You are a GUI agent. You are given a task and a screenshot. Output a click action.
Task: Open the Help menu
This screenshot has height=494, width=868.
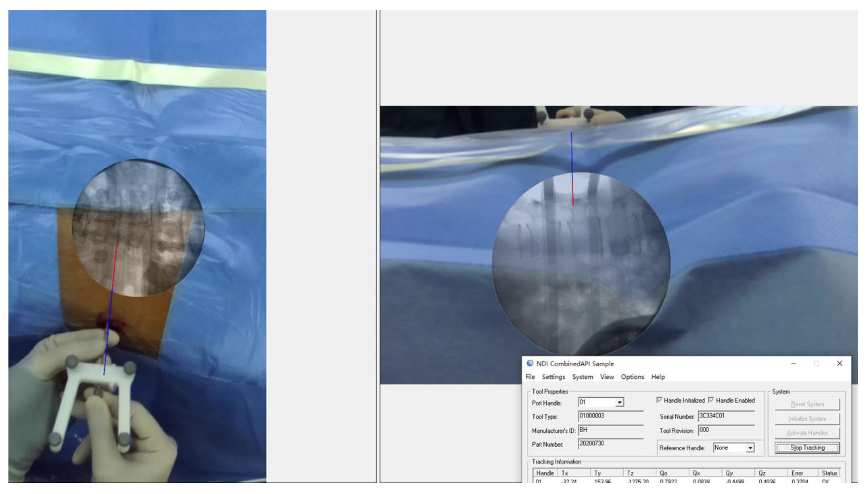[x=658, y=377]
